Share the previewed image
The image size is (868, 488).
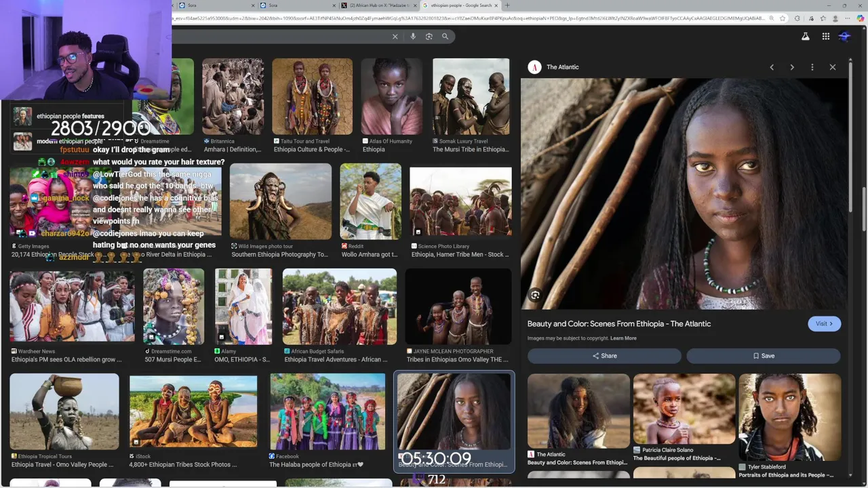point(604,356)
